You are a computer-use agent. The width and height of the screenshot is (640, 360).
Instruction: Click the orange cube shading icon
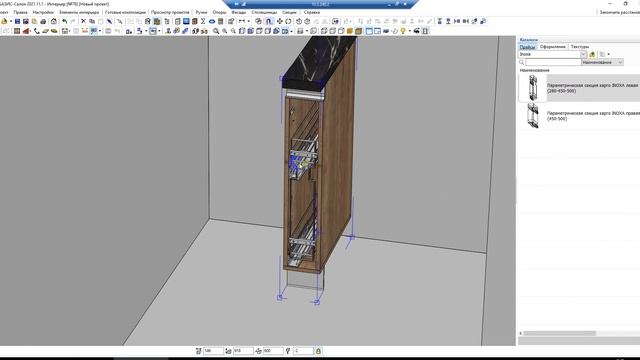pos(350,31)
